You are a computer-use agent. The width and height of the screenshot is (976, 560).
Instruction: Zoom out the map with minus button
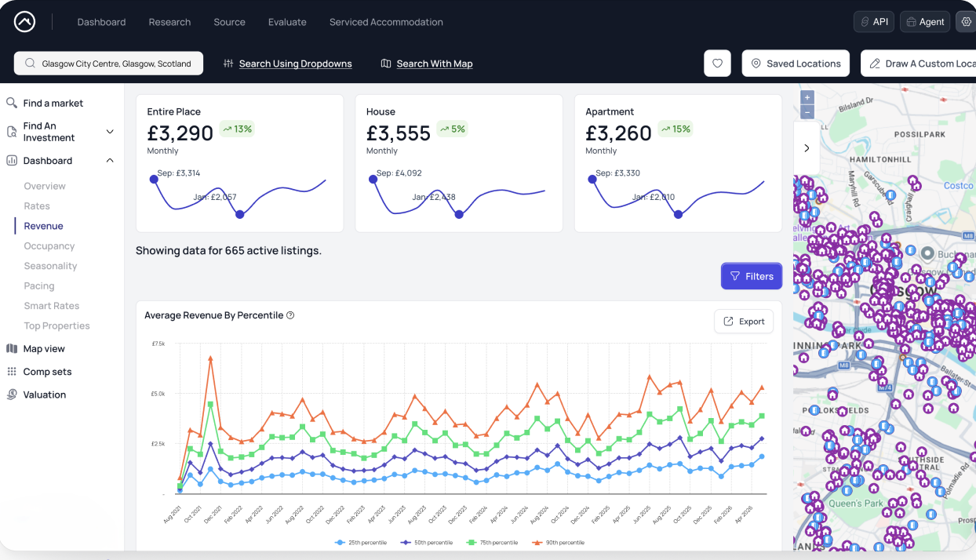point(807,112)
